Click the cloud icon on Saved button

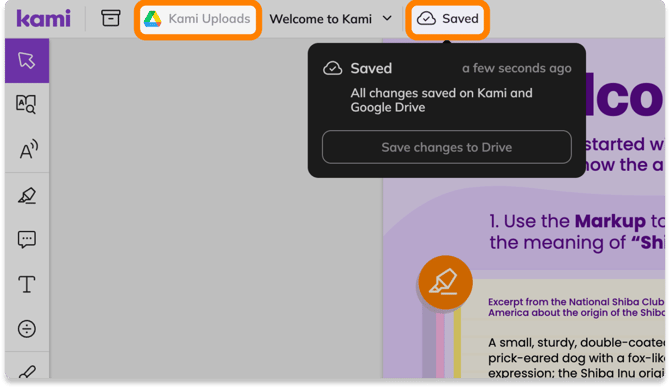[426, 19]
